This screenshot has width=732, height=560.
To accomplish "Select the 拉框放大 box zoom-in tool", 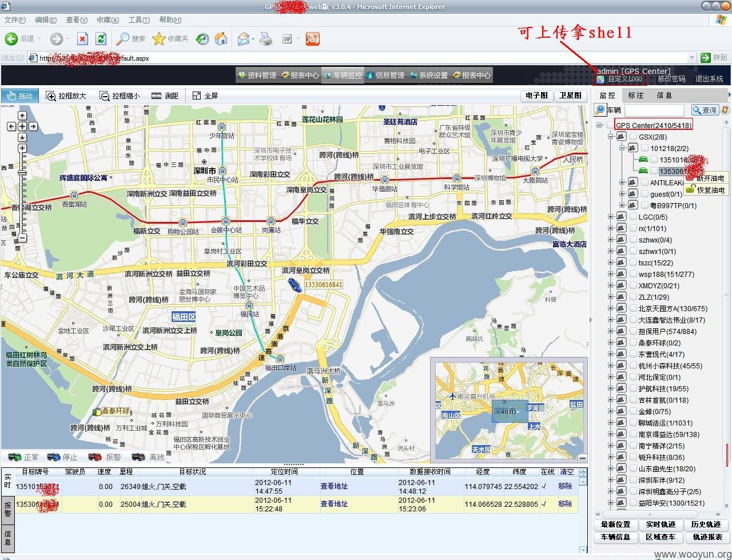I will coord(66,96).
